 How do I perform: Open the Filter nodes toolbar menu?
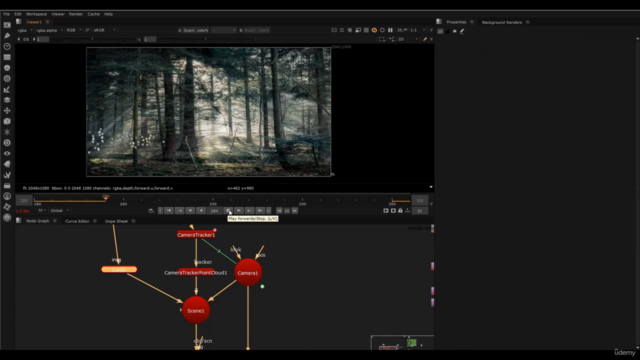click(7, 78)
